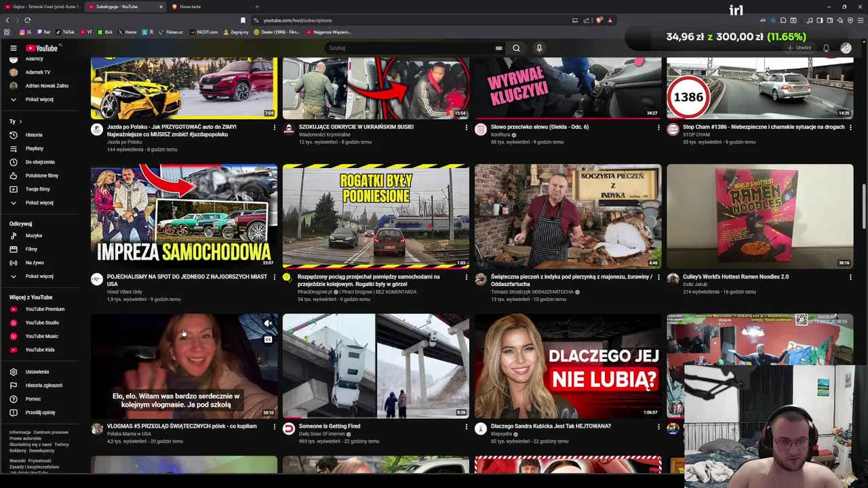Click the search magnifier button
868x488 pixels.
pyautogui.click(x=516, y=48)
